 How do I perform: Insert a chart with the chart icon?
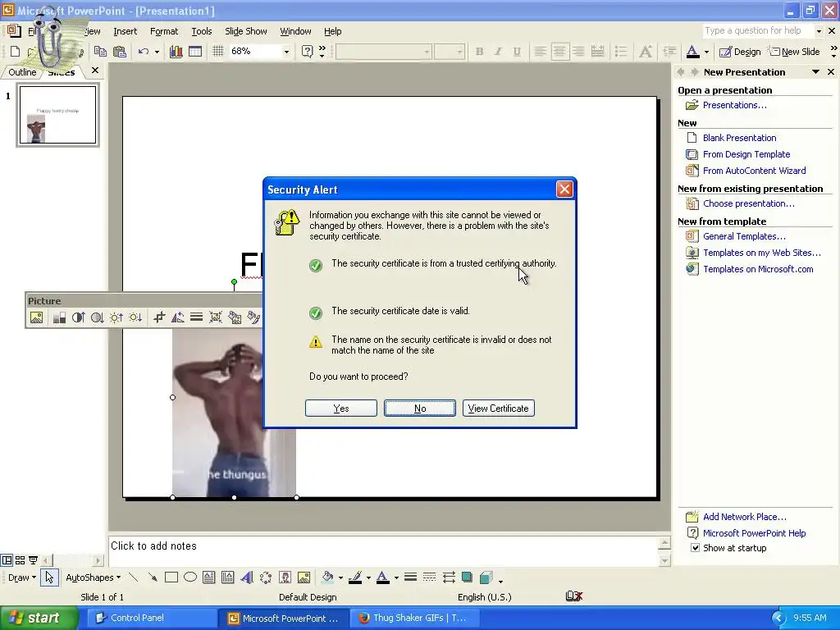click(x=176, y=52)
